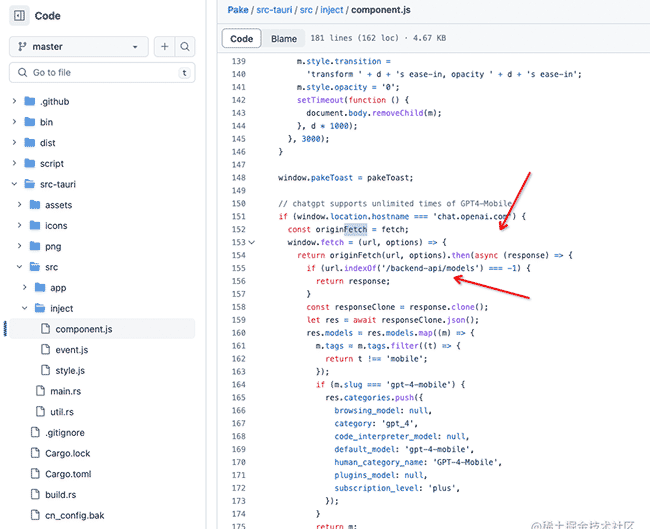This screenshot has height=529, width=650.
Task: Open the search magnifier button
Action: (185, 46)
